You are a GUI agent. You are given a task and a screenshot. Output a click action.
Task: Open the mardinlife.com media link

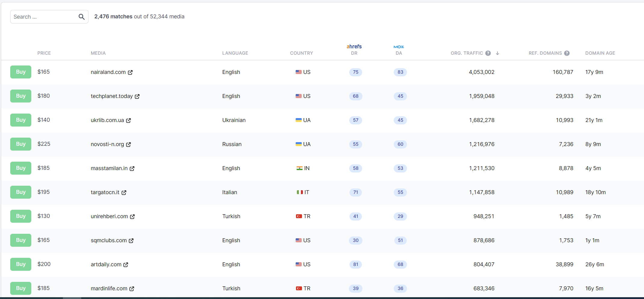109,288
